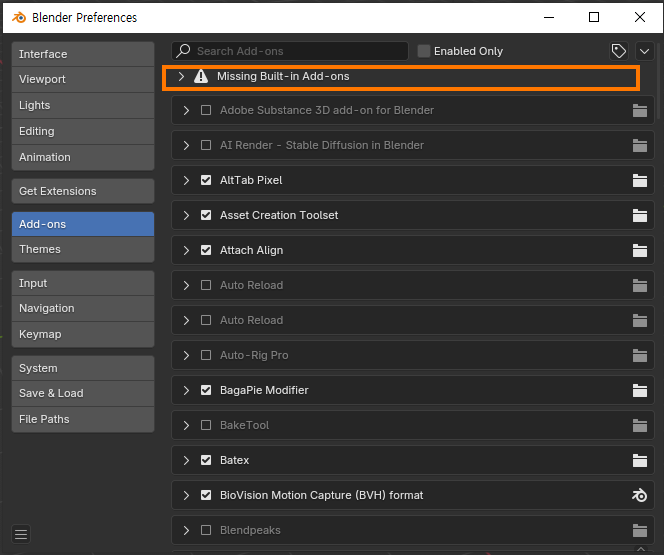This screenshot has width=664, height=555.
Task: Toggle the Enabled Only checkbox
Action: 423,51
